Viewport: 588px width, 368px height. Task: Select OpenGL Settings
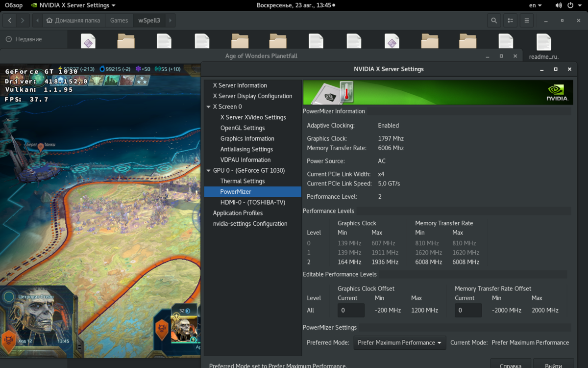pos(243,128)
